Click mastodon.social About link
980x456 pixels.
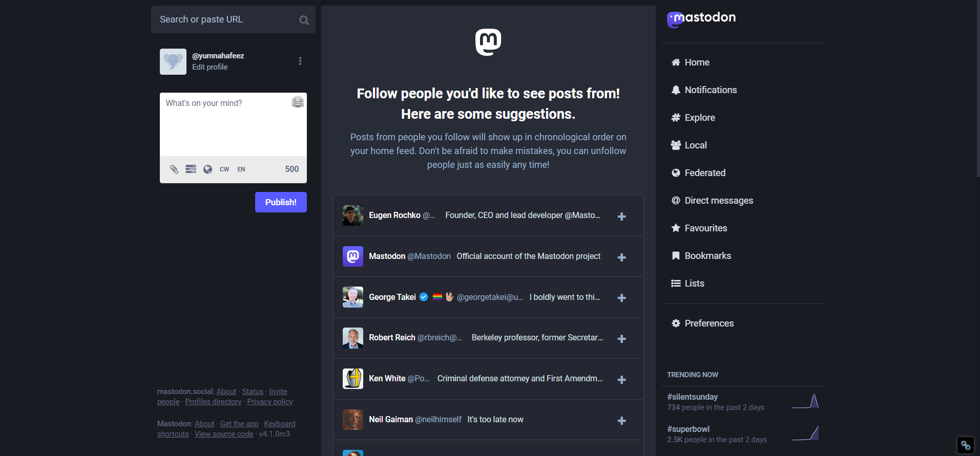pyautogui.click(x=226, y=392)
